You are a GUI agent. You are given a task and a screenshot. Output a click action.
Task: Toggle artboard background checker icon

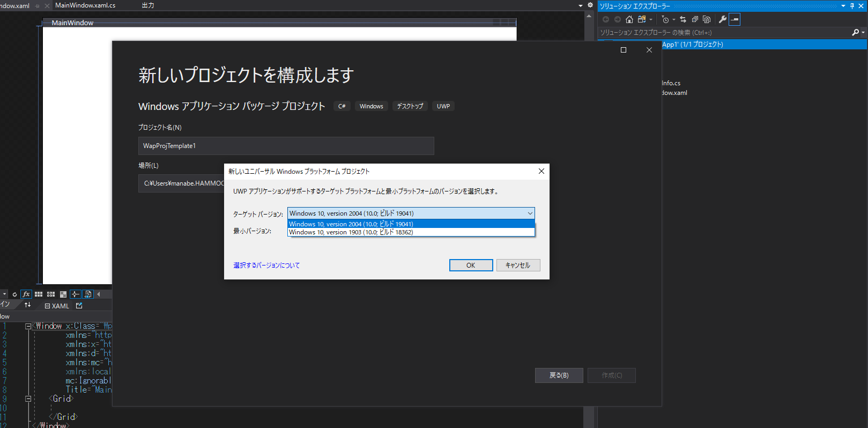63,294
